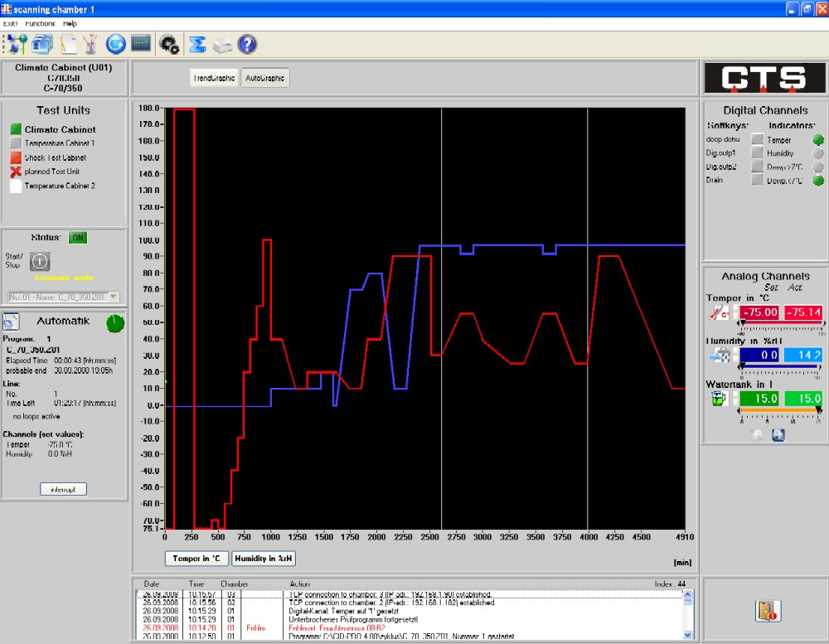The image size is (829, 644).
Task: Click the stepper beside the temperature set value
Action: coord(735,312)
